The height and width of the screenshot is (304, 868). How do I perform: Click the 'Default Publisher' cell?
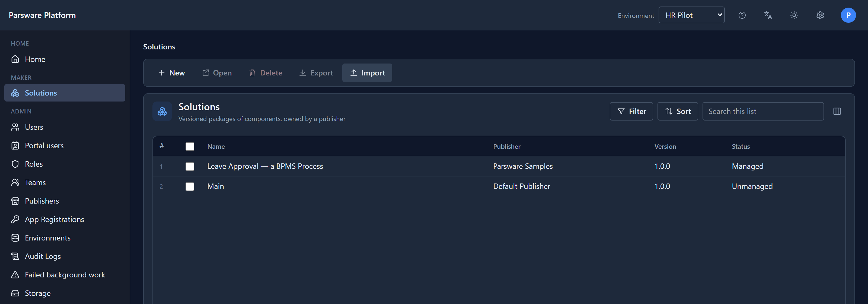(x=522, y=186)
